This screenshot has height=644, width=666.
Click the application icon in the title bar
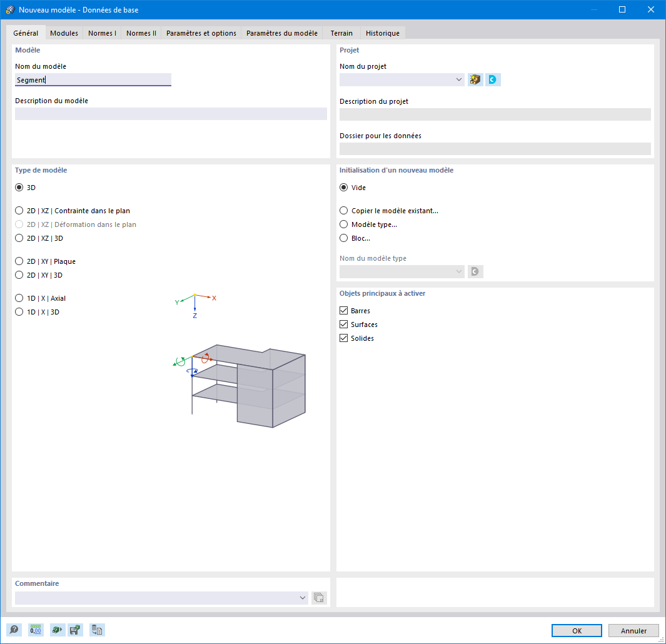click(x=10, y=10)
